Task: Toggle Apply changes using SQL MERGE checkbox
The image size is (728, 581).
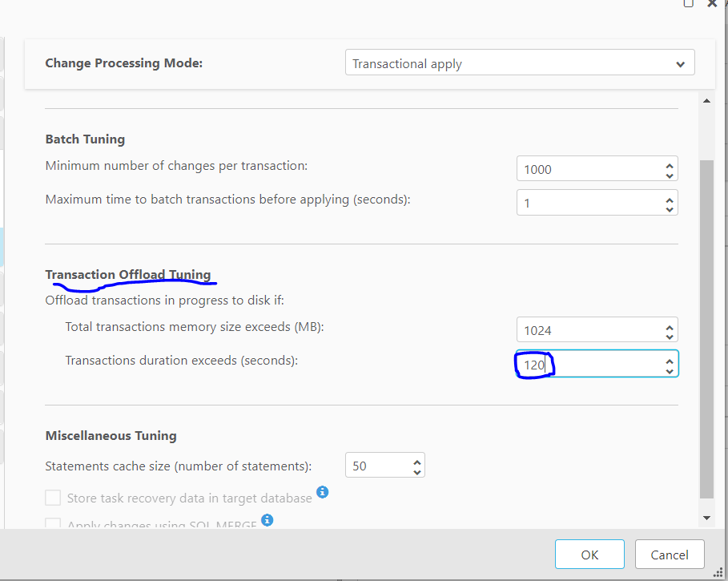Action: pyautogui.click(x=53, y=525)
